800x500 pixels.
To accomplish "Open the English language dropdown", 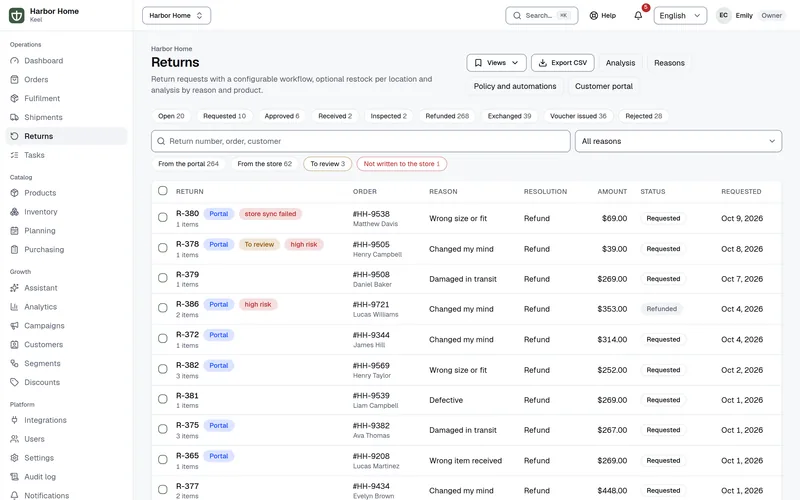I will 680,15.
